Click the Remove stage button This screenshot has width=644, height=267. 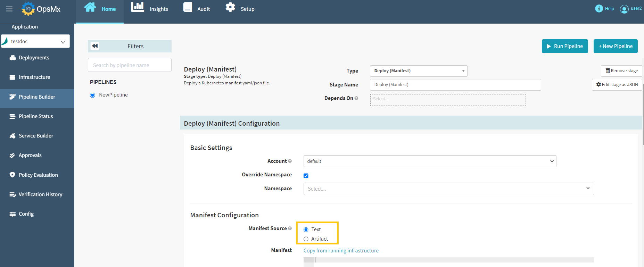tap(621, 71)
